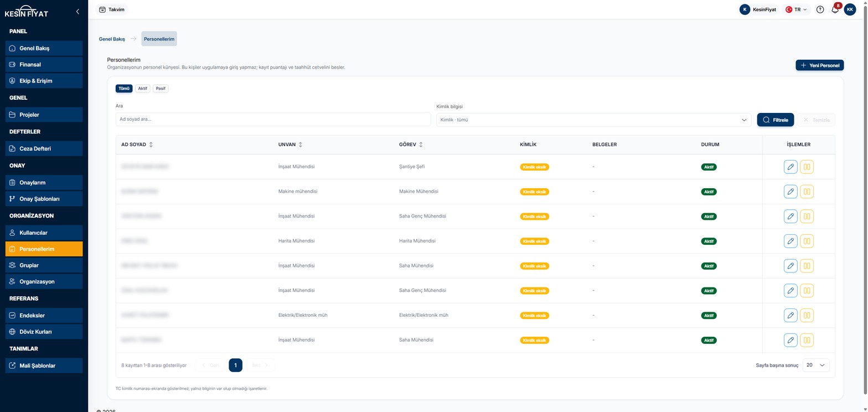Expand the Kimlik bilgisi filter dropdown
The image size is (868, 412).
tap(593, 120)
